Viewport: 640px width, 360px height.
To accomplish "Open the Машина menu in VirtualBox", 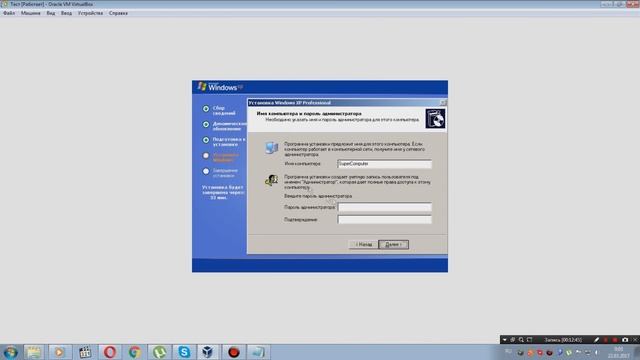I will tap(31, 13).
